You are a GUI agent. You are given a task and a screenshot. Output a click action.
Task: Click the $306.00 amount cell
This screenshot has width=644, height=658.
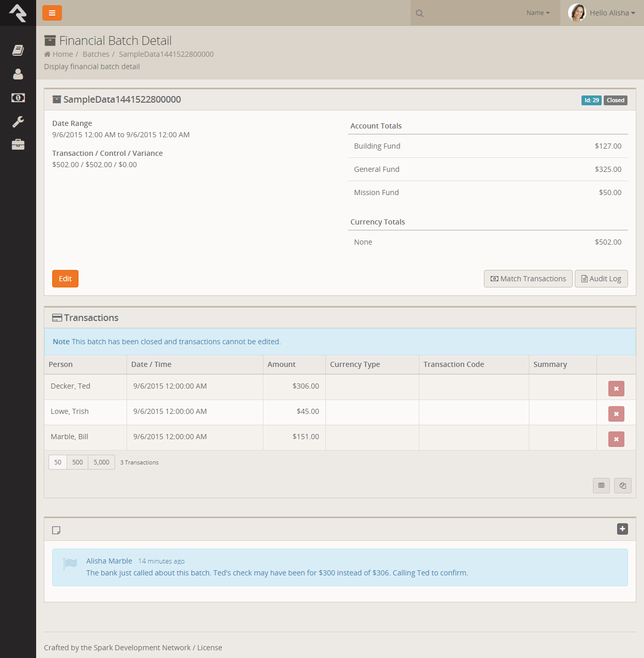(x=294, y=387)
